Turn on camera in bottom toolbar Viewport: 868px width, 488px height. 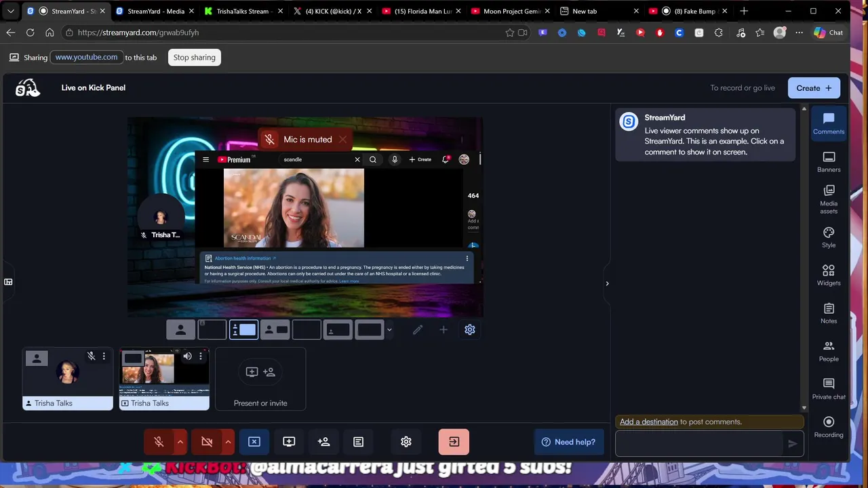[x=207, y=442]
